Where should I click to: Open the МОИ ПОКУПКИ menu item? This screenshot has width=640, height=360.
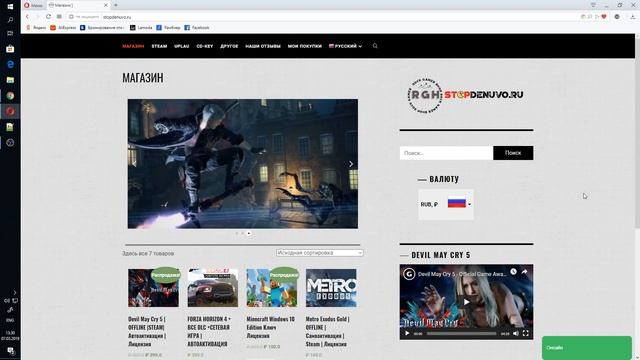304,46
